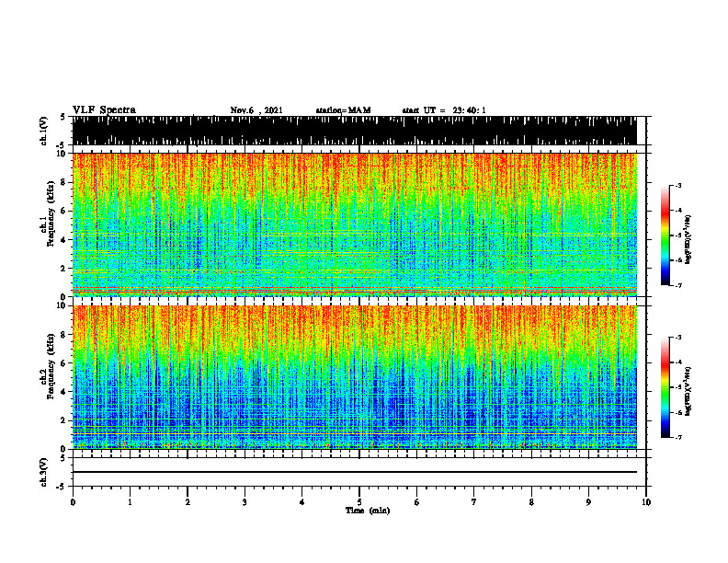The height and width of the screenshot is (563, 728).
Task: Click the "Time (min)" axis title
Action: (x=368, y=511)
